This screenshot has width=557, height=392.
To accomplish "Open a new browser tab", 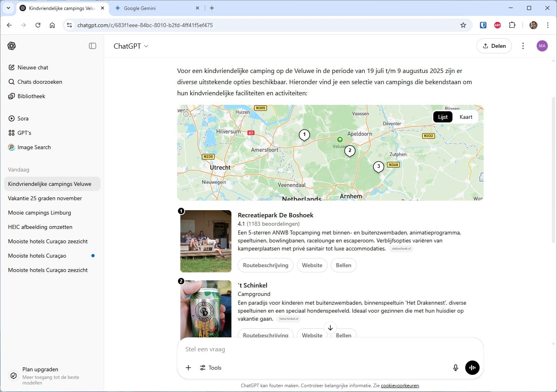I will (x=212, y=8).
